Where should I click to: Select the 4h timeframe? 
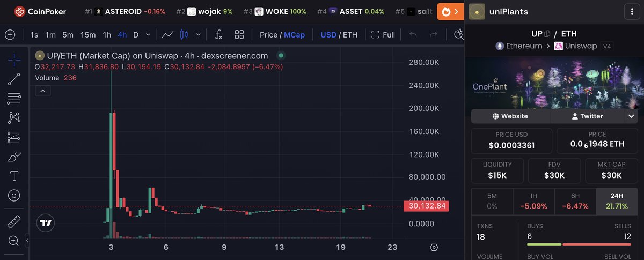click(x=122, y=35)
